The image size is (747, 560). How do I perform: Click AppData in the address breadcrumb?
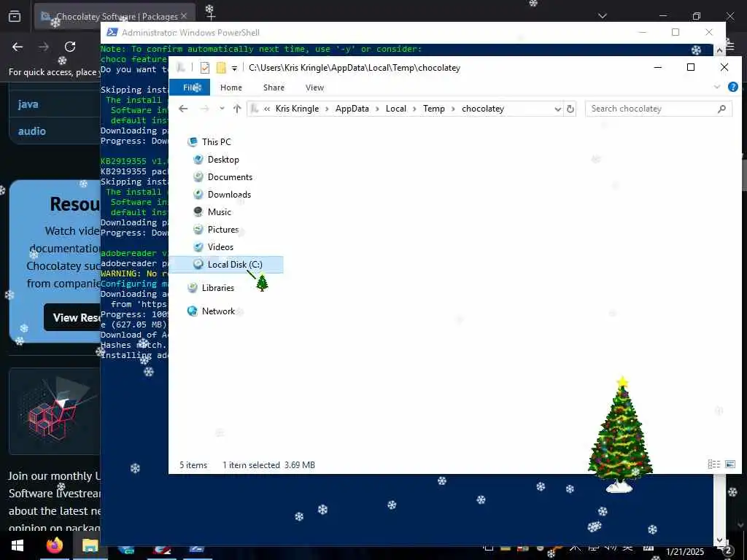click(x=352, y=109)
